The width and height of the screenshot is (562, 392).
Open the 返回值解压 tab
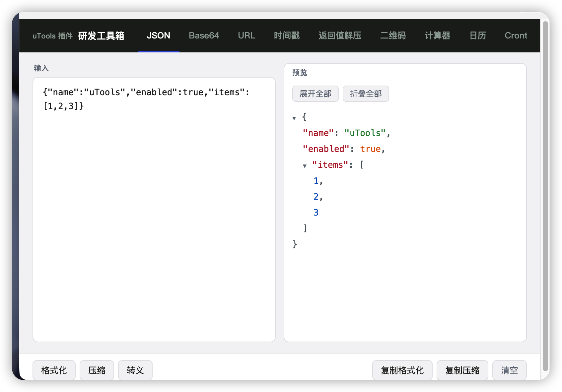click(x=340, y=35)
